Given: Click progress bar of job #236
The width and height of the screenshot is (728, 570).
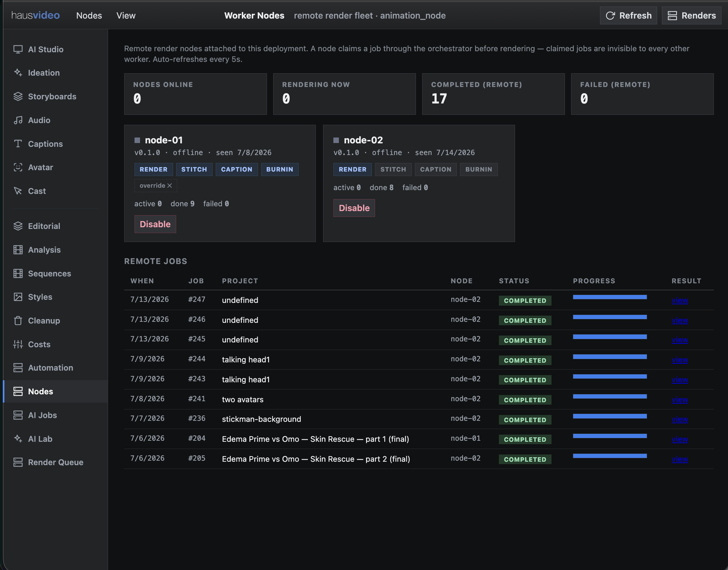Looking at the screenshot, I should (610, 416).
